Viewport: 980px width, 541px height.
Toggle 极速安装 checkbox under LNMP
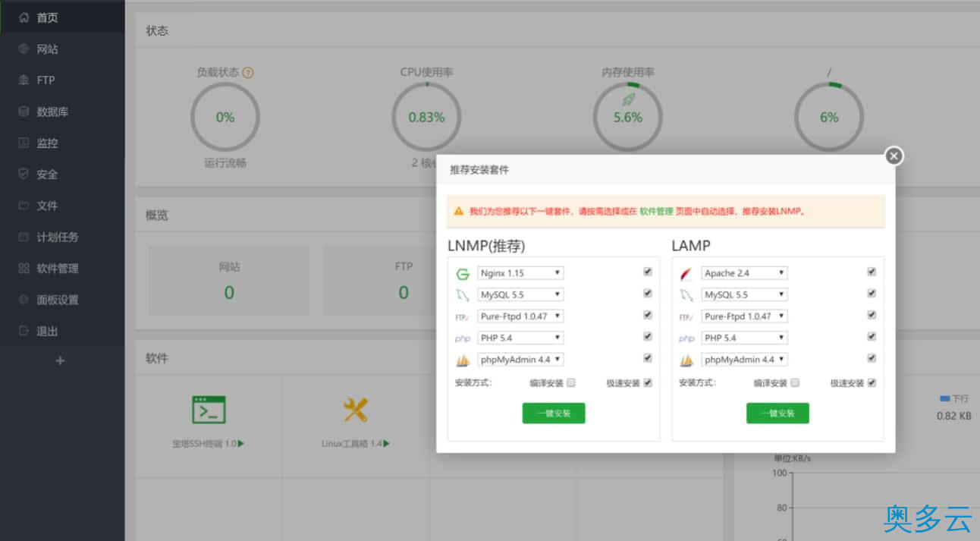pos(647,382)
